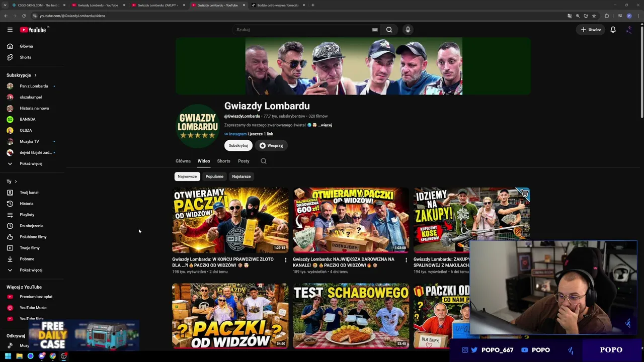Open Twój kanał in sidebar
This screenshot has height=362, width=644.
coord(32,193)
